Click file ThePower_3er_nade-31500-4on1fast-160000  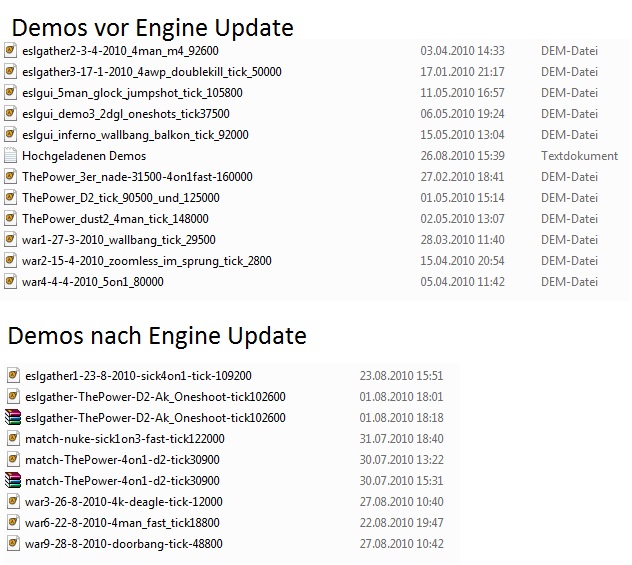pyautogui.click(x=137, y=177)
